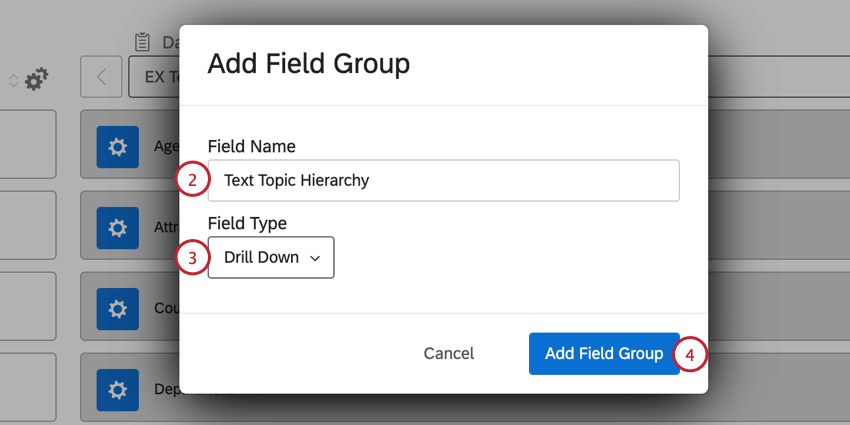
Task: Click the Add Field Group button
Action: [x=603, y=353]
